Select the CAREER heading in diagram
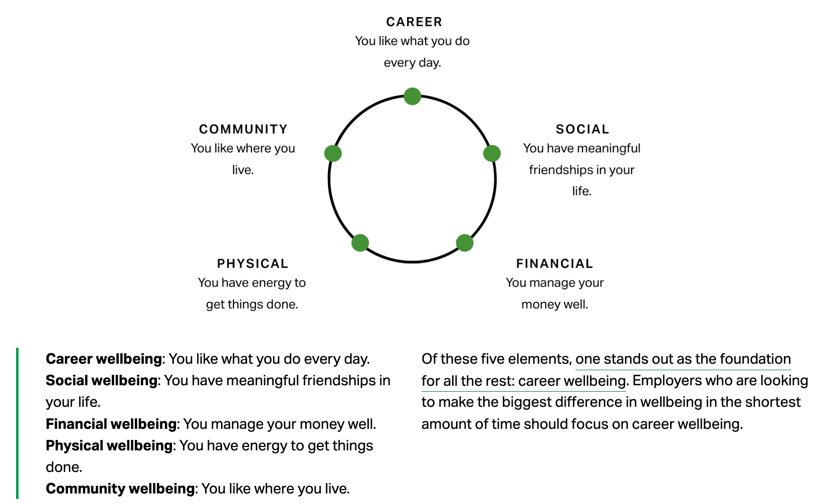Image resolution: width=837 pixels, height=504 pixels. point(414,22)
